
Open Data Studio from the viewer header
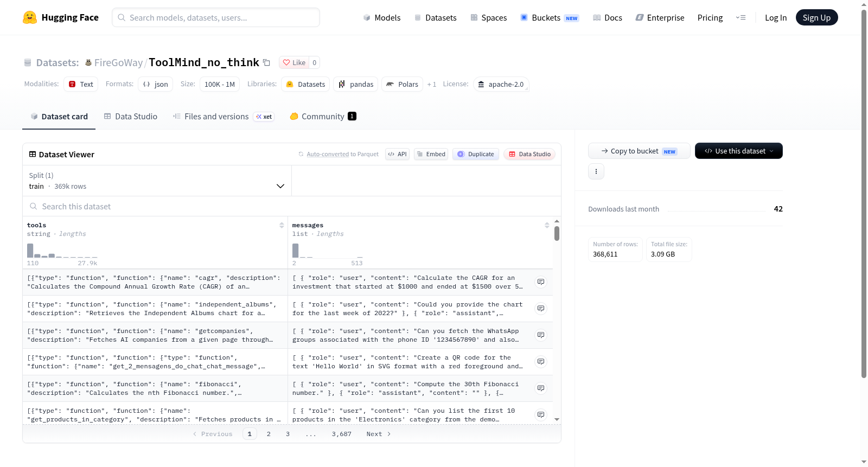pos(529,154)
